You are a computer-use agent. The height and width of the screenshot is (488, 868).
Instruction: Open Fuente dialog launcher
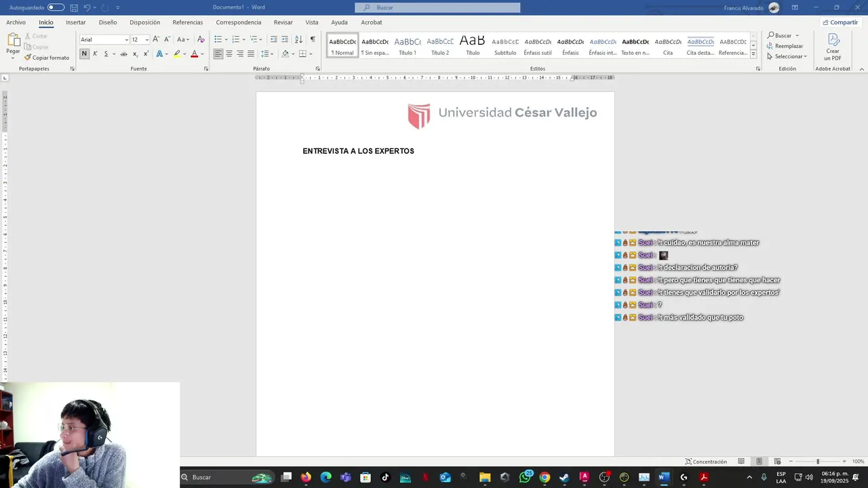(206, 68)
